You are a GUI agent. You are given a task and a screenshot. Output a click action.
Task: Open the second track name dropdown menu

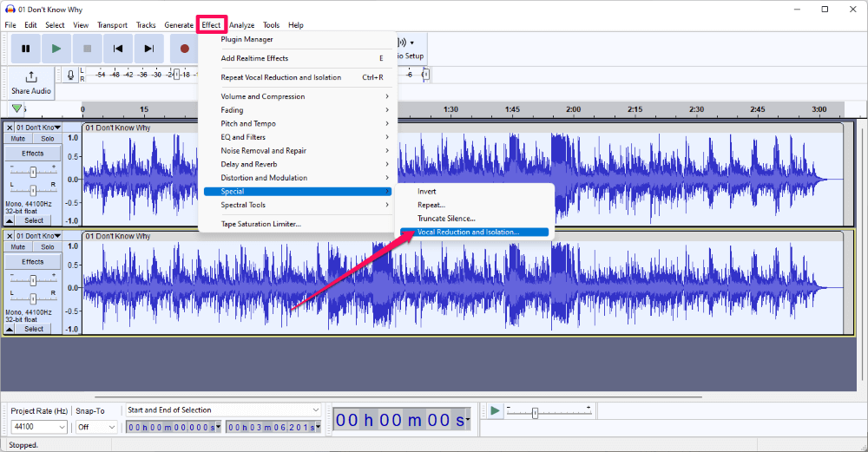point(37,236)
